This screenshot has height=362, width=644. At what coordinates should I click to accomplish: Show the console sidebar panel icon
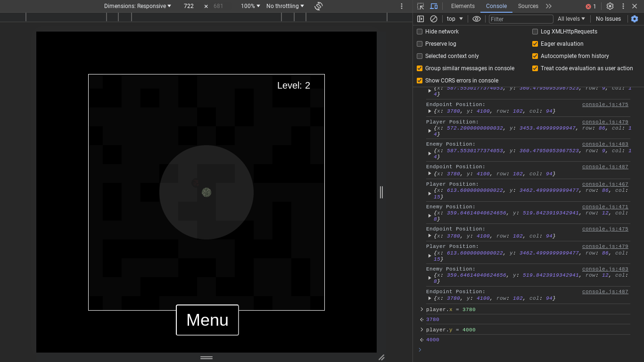pyautogui.click(x=421, y=19)
